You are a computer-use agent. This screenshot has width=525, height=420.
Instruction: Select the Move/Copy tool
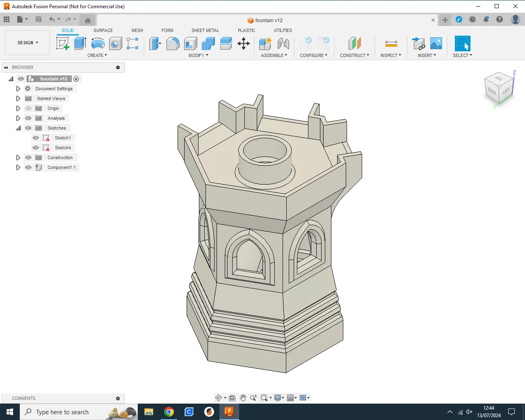coord(244,43)
